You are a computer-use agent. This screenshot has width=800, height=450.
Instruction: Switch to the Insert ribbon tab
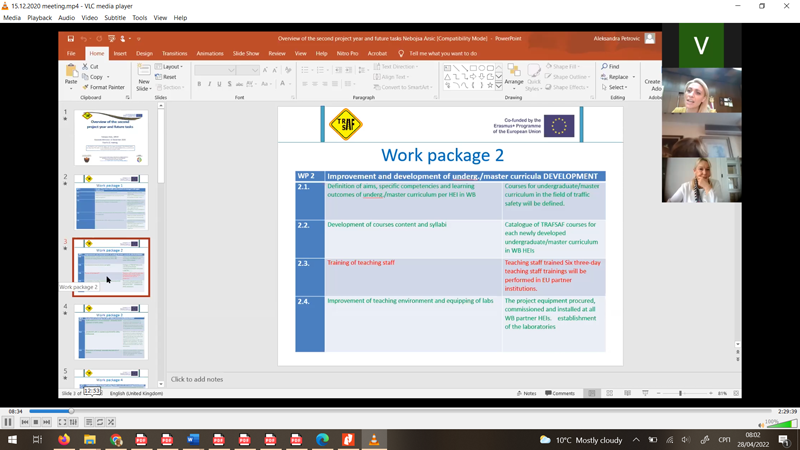point(120,53)
